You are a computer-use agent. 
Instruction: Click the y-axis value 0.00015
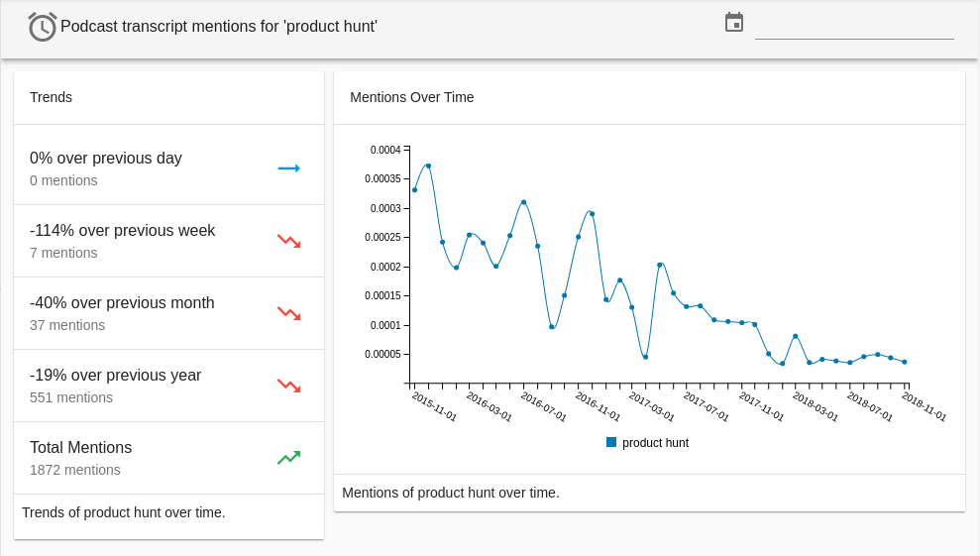click(382, 295)
